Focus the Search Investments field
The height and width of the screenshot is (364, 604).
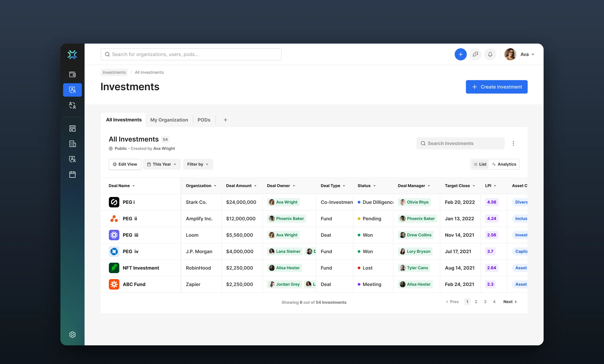(x=460, y=143)
